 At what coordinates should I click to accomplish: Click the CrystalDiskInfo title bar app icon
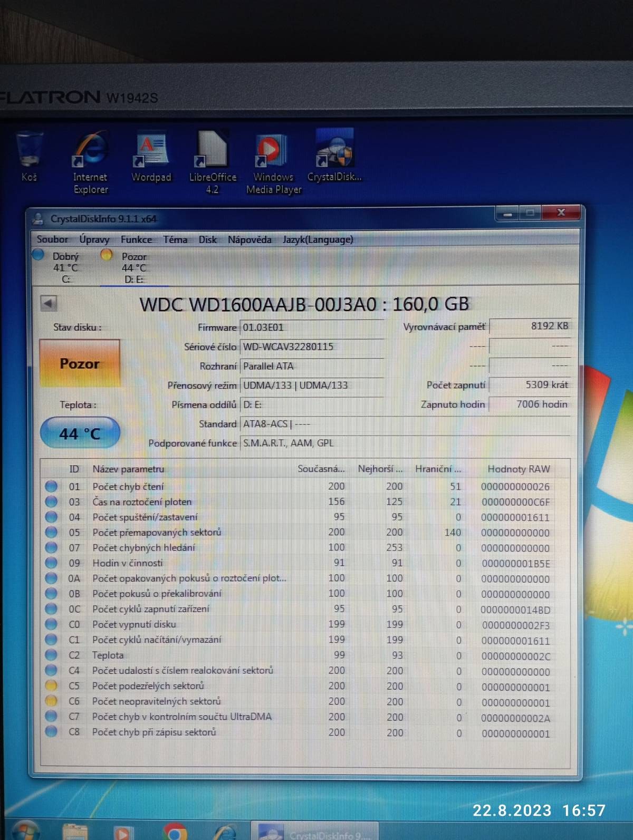[38, 218]
